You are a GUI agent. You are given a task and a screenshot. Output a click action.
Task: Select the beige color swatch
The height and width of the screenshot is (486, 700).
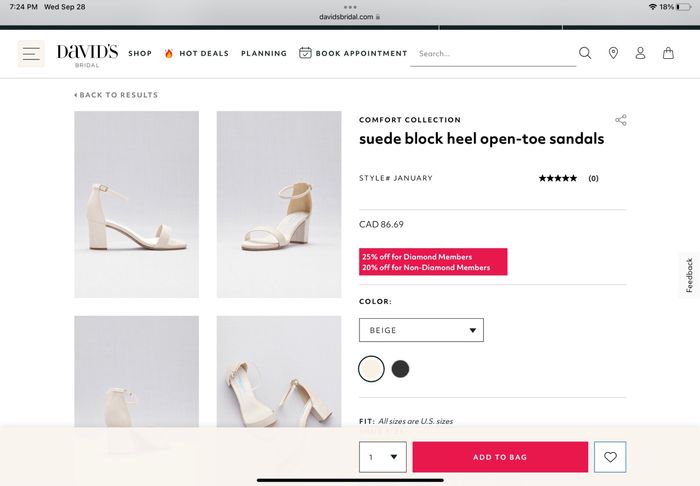point(371,369)
